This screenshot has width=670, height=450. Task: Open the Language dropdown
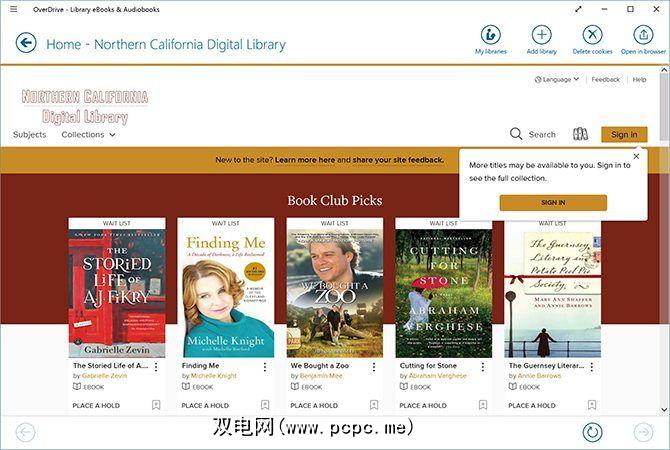click(x=557, y=79)
